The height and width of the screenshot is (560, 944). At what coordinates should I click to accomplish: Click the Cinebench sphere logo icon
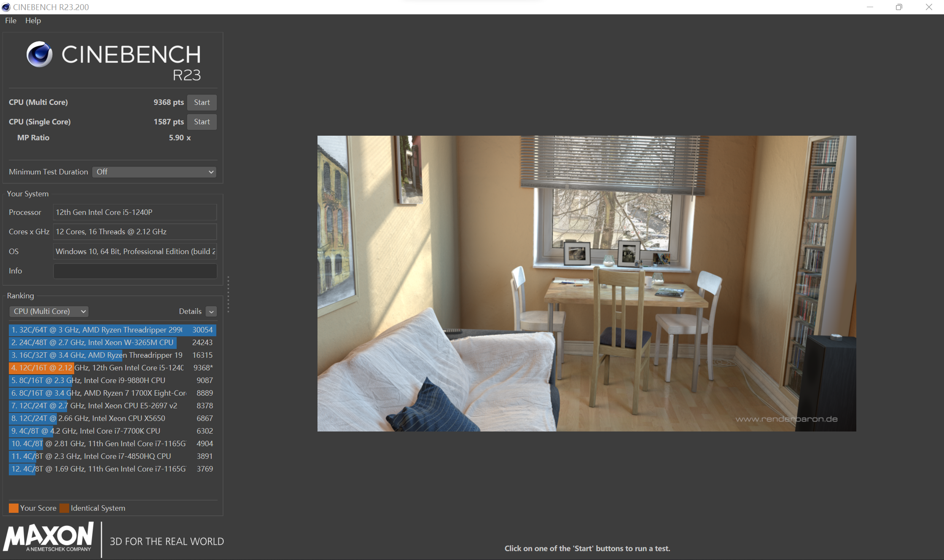click(40, 54)
